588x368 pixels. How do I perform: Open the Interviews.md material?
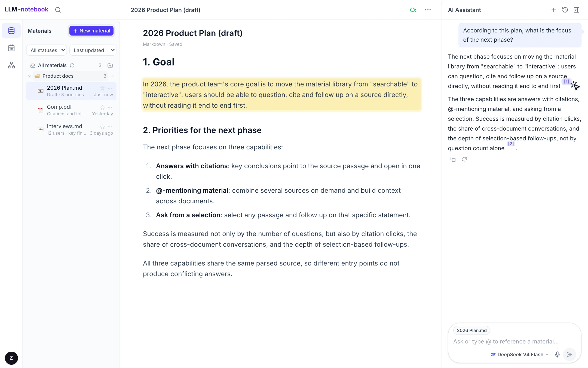click(x=71, y=129)
